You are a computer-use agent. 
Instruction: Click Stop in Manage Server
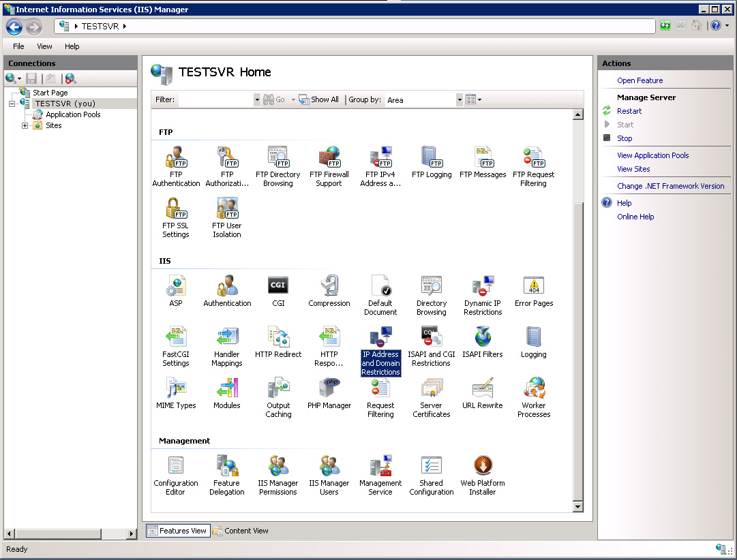625,138
